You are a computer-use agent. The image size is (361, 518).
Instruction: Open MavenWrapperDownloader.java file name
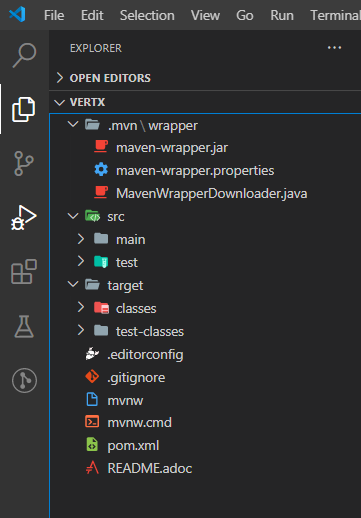[212, 193]
